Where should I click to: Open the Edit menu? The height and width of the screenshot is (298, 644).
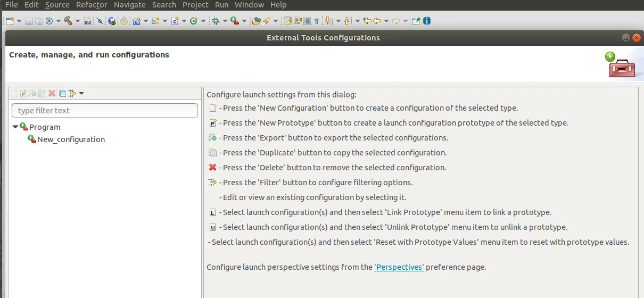31,5
